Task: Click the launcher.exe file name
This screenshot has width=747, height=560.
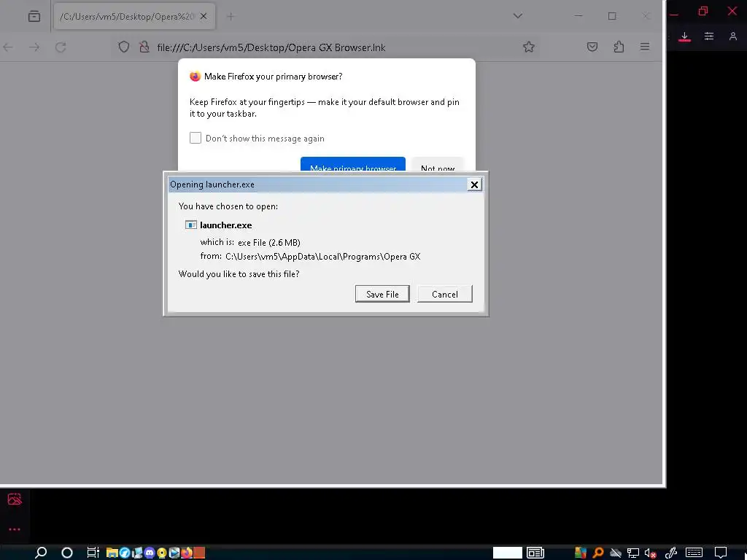Action: (x=226, y=225)
